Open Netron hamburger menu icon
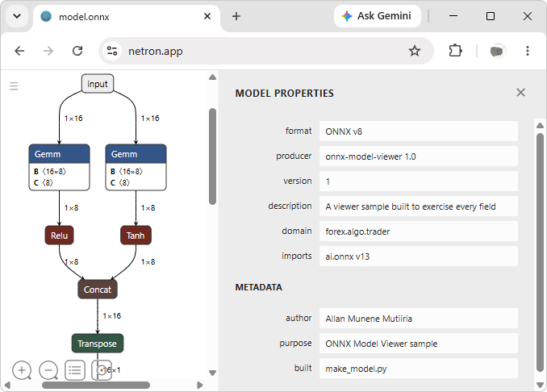 tap(14, 85)
